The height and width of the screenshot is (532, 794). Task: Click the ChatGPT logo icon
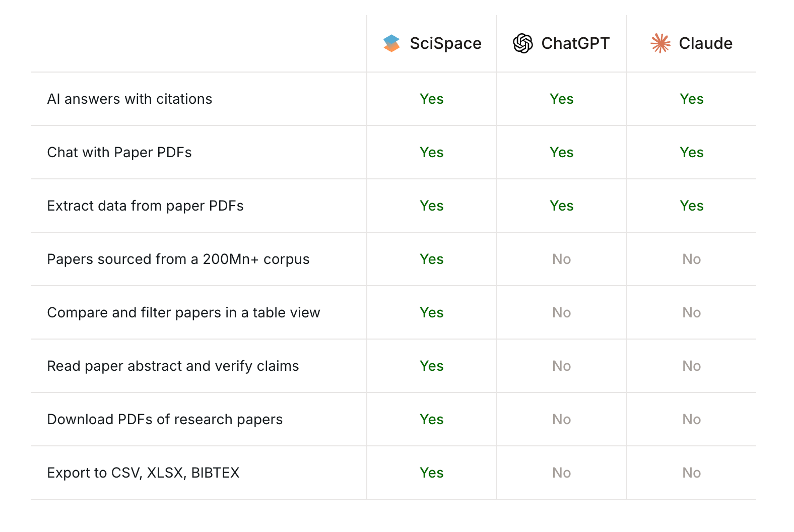coord(523,43)
